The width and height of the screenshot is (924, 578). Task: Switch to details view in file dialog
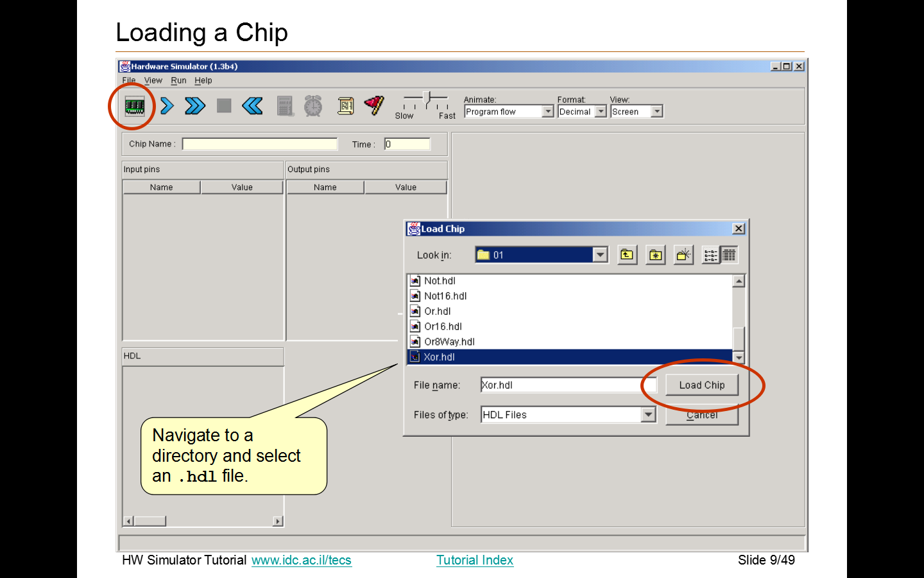(x=730, y=255)
